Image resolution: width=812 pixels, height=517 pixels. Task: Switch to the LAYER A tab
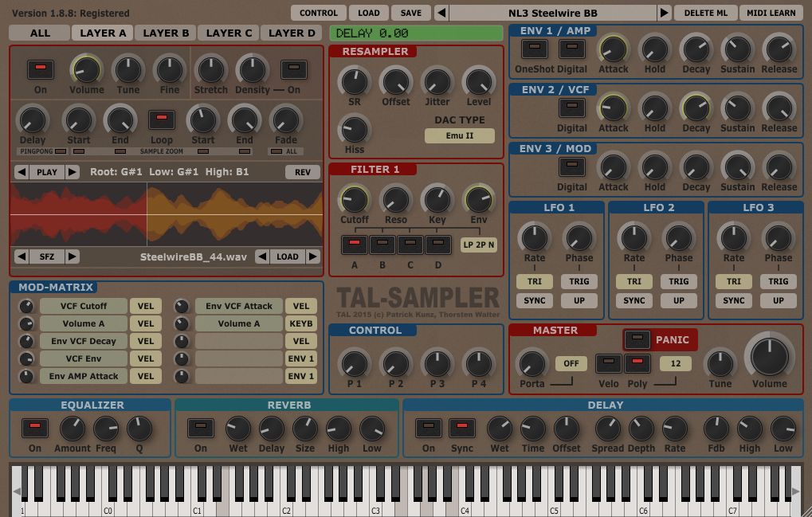(103, 33)
